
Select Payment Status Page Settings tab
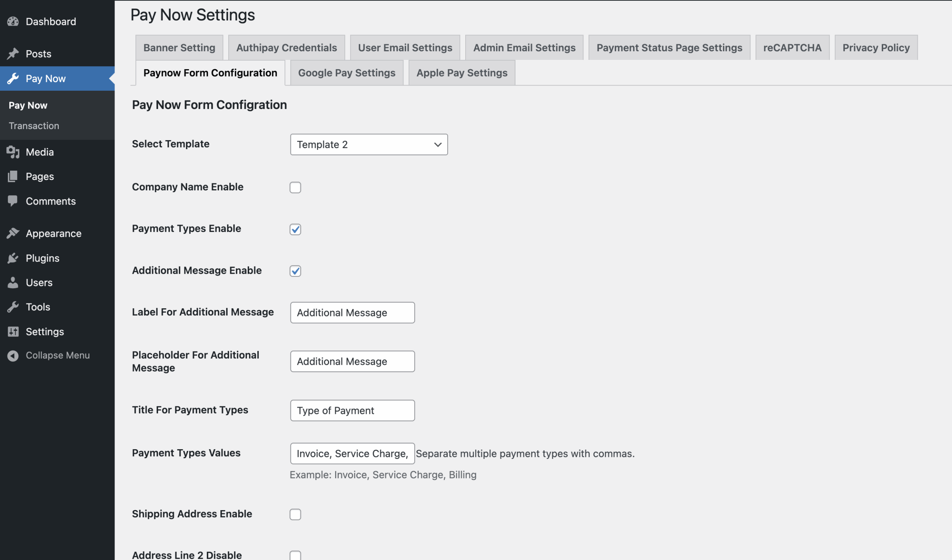pos(669,48)
